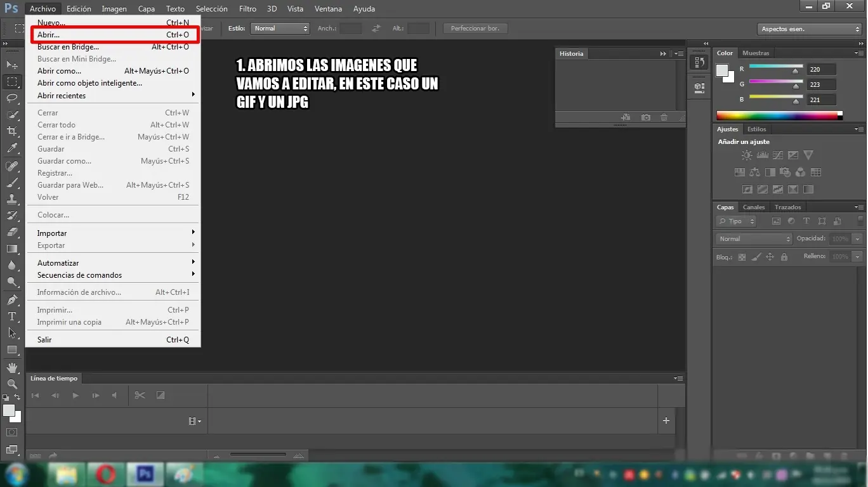This screenshot has height=487, width=868.
Task: Switch to the Estilos tab
Action: click(x=757, y=129)
